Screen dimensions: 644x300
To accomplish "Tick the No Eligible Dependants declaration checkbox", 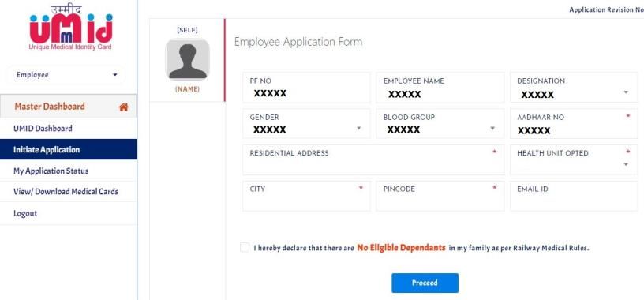I will [245, 247].
